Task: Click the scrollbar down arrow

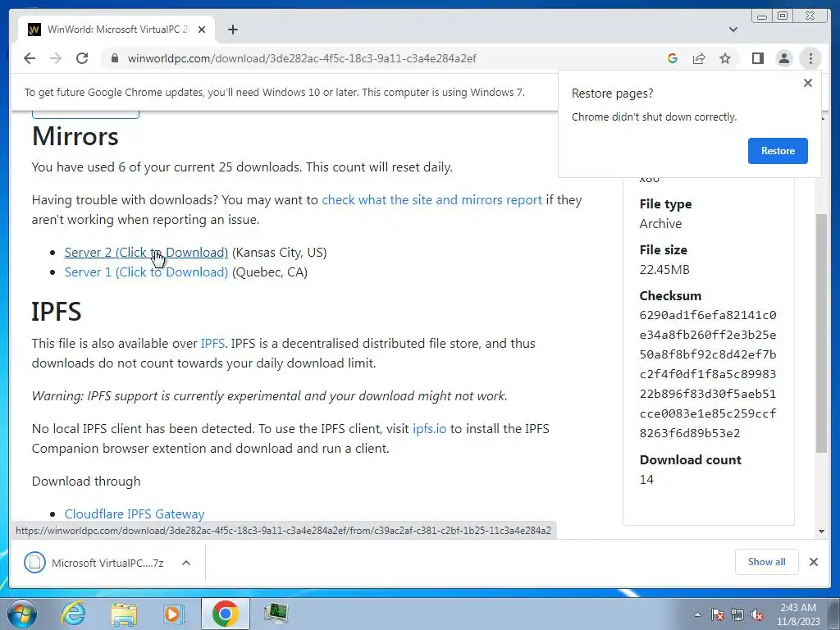Action: (x=821, y=532)
